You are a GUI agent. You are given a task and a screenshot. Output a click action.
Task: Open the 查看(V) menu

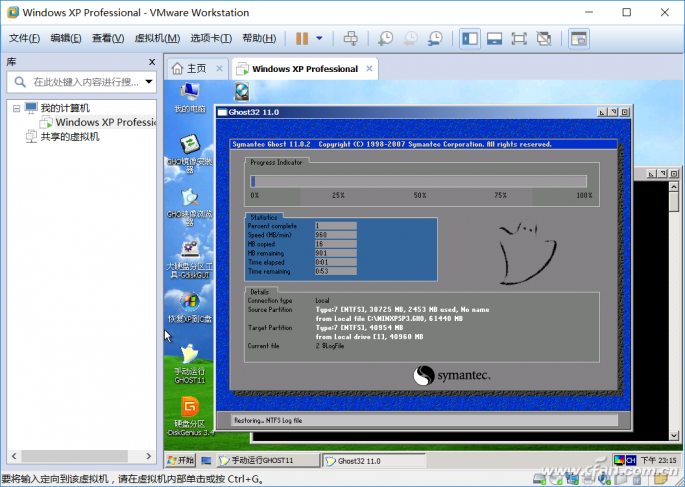coord(107,38)
